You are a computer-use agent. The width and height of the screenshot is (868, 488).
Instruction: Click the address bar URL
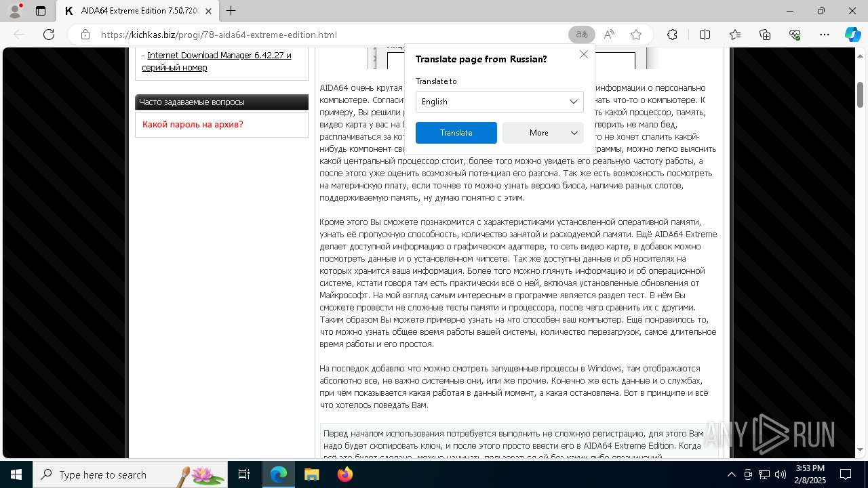(x=219, y=35)
